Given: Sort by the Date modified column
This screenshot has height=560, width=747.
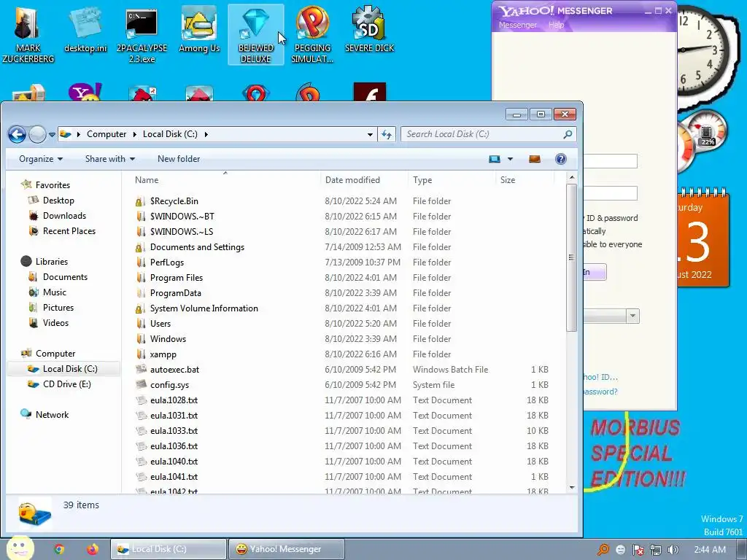Looking at the screenshot, I should (x=352, y=180).
